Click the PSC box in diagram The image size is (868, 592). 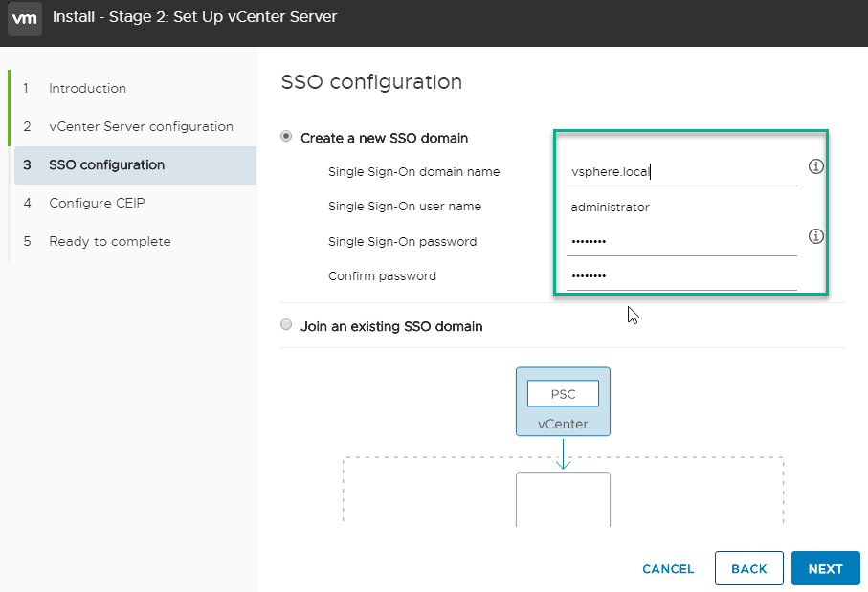(563, 394)
